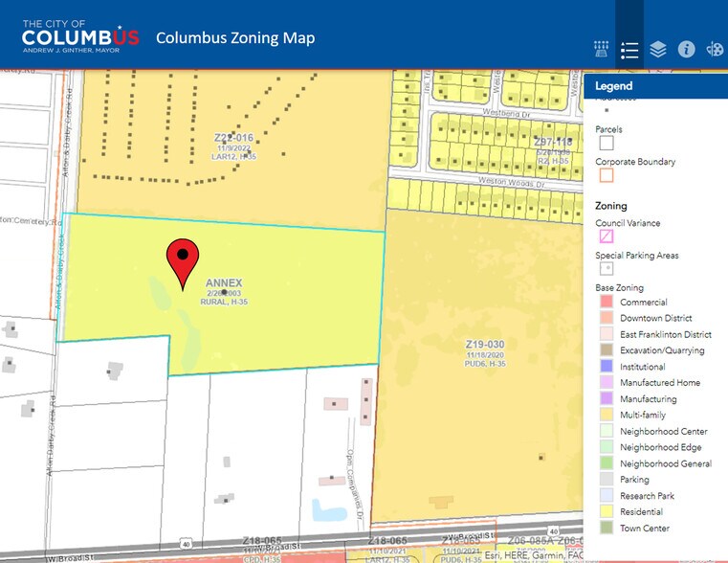
Task: Click the Info circle icon
Action: point(686,50)
